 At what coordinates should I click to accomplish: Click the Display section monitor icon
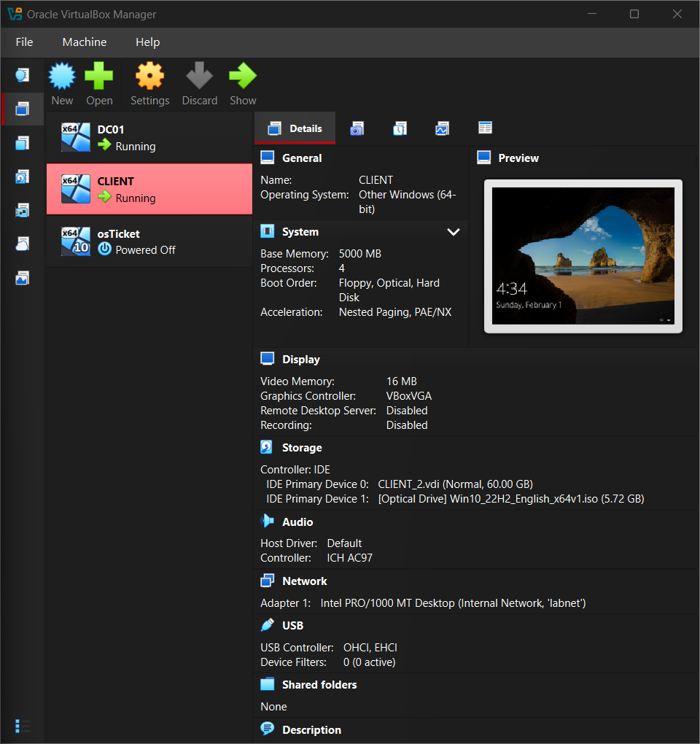pos(268,359)
